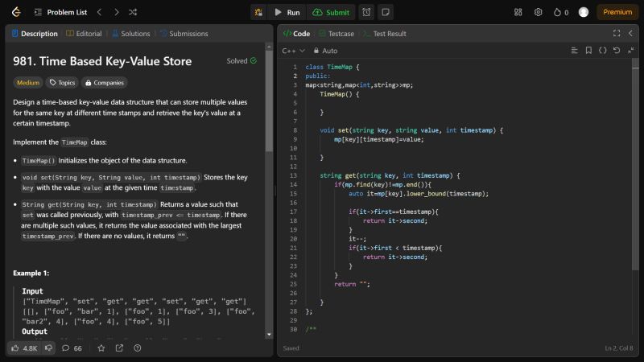This screenshot has width=644, height=362.
Task: Click the share link icon
Action: point(120,348)
